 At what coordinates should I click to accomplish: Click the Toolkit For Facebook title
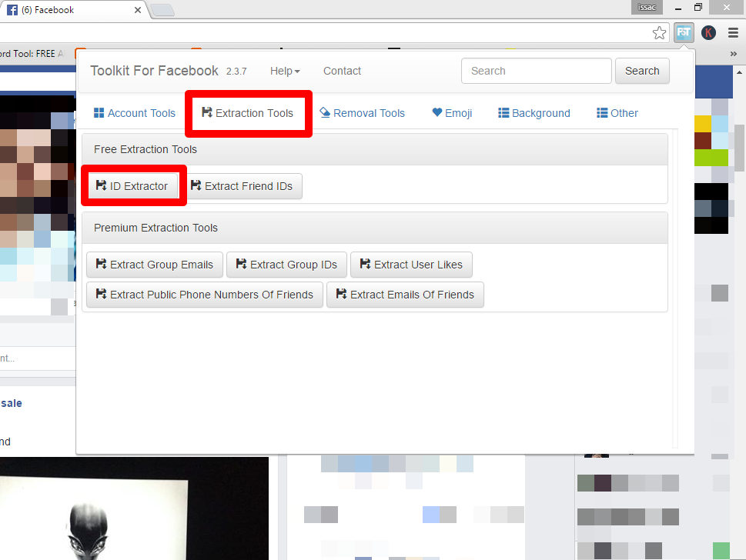(x=154, y=71)
